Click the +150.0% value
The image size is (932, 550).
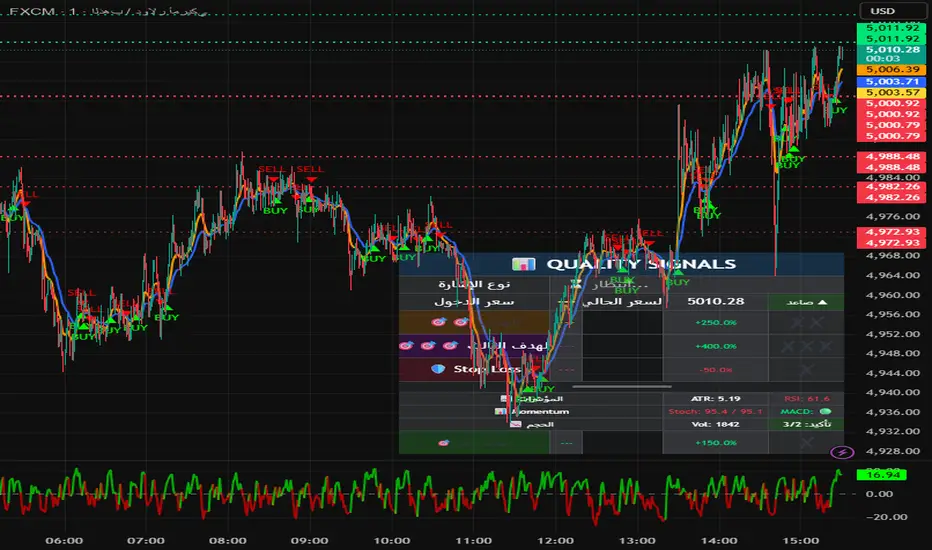pyautogui.click(x=716, y=443)
